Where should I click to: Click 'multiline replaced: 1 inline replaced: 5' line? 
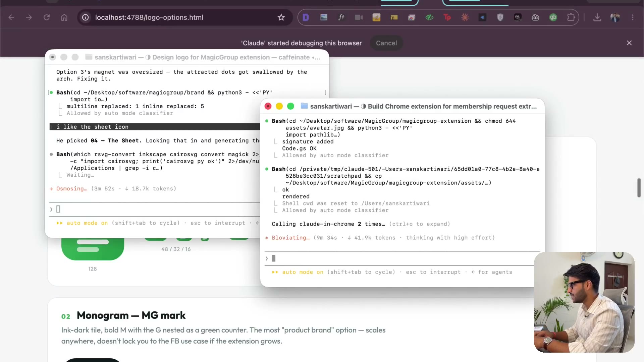tap(135, 106)
